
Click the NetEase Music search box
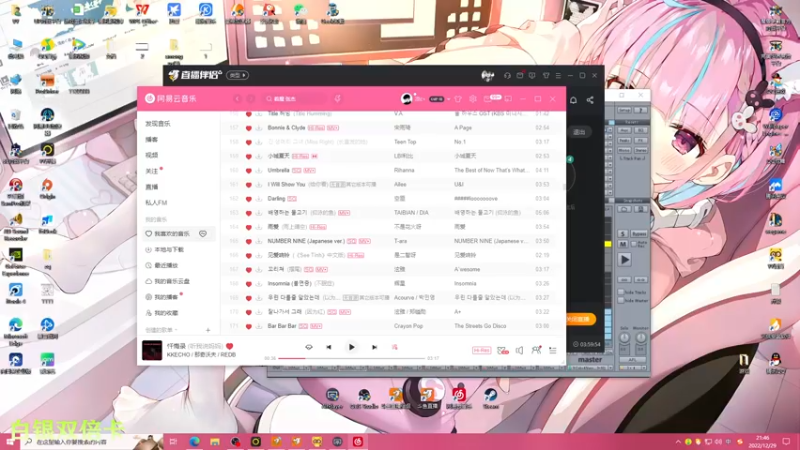(x=294, y=99)
